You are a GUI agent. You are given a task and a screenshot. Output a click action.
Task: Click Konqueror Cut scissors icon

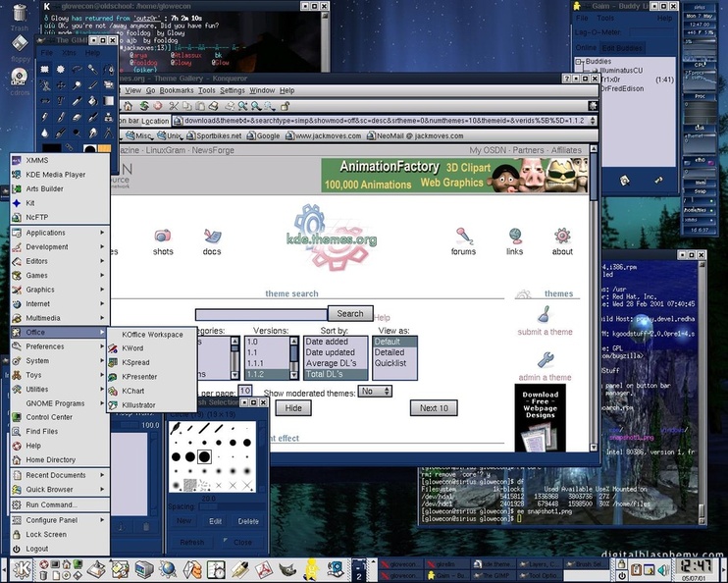[x=174, y=106]
